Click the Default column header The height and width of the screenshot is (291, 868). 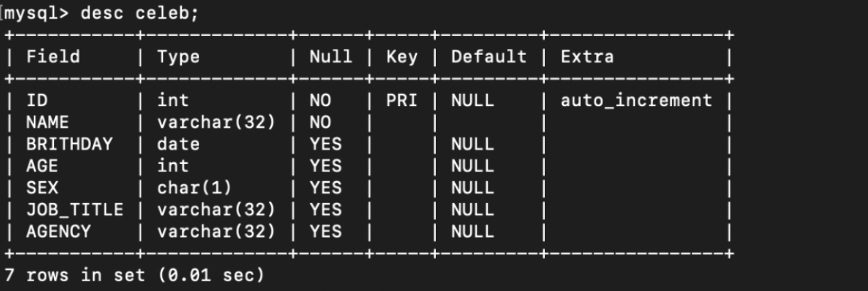488,56
